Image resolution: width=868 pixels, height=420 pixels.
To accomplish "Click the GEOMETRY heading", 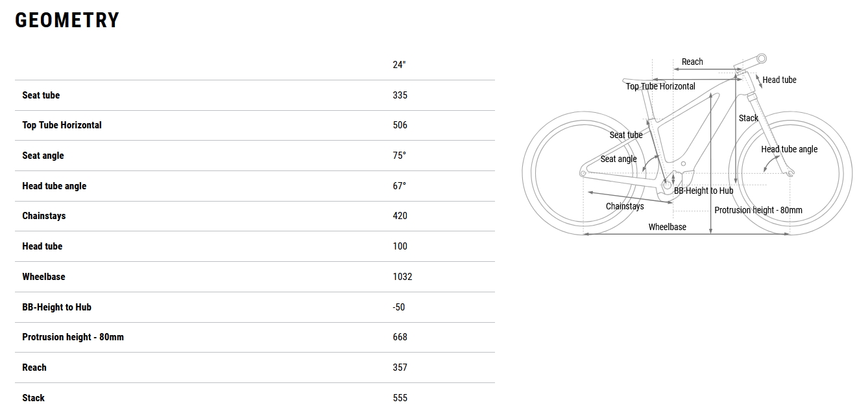I will [x=67, y=21].
